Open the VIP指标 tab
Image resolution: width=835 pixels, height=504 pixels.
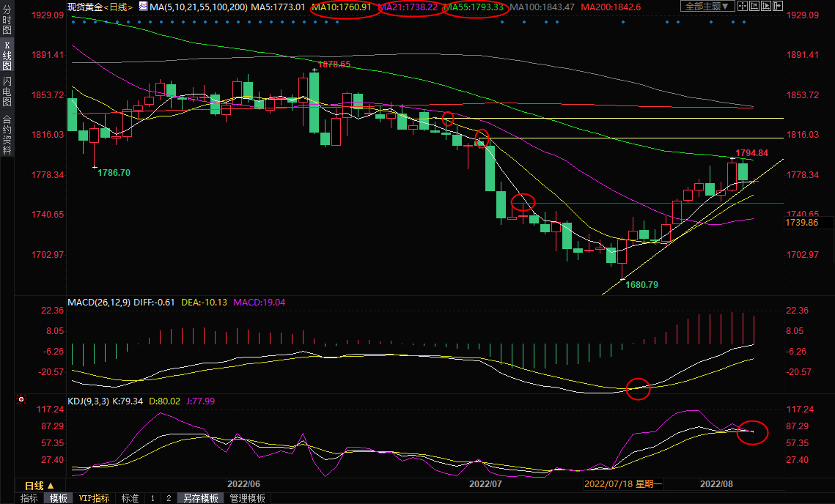[x=95, y=498]
